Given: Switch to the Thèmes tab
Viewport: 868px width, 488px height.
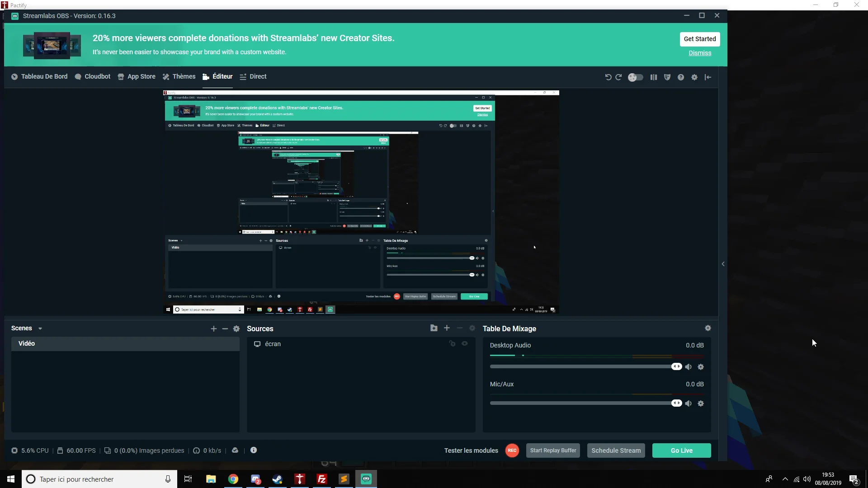Looking at the screenshot, I should coord(179,77).
